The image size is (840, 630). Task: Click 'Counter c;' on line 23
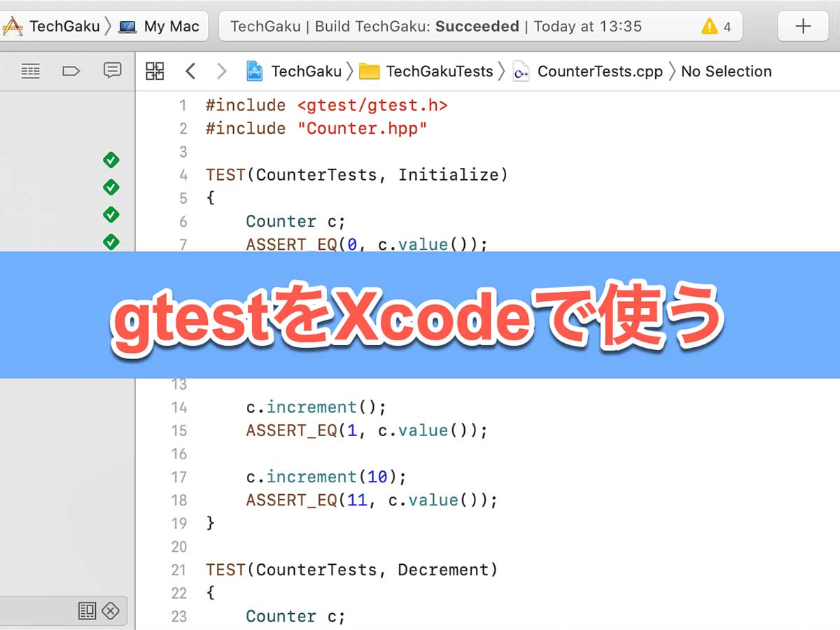296,617
